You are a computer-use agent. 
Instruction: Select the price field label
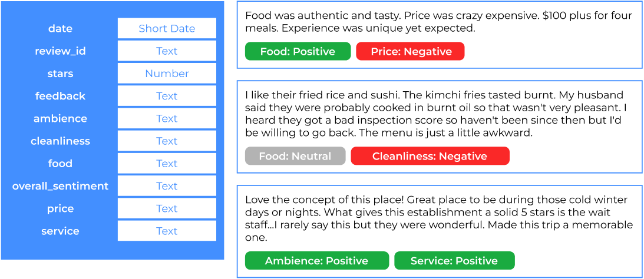tap(60, 208)
